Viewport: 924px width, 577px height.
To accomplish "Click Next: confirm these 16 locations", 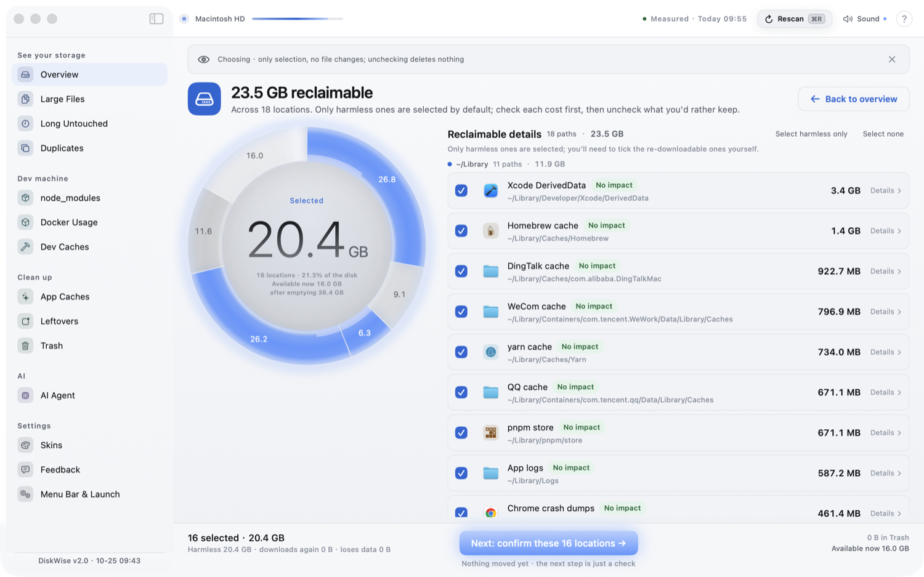I will pos(548,543).
